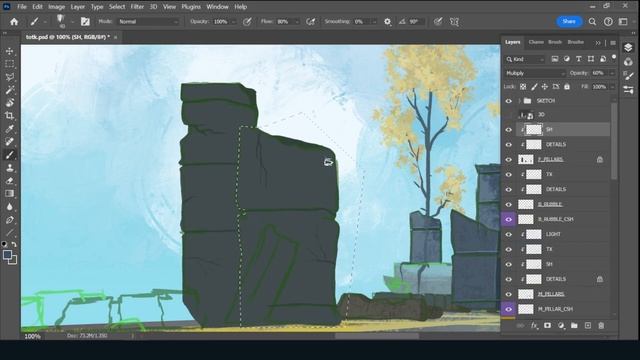Click the Share button
The width and height of the screenshot is (640, 360).
pos(569,22)
